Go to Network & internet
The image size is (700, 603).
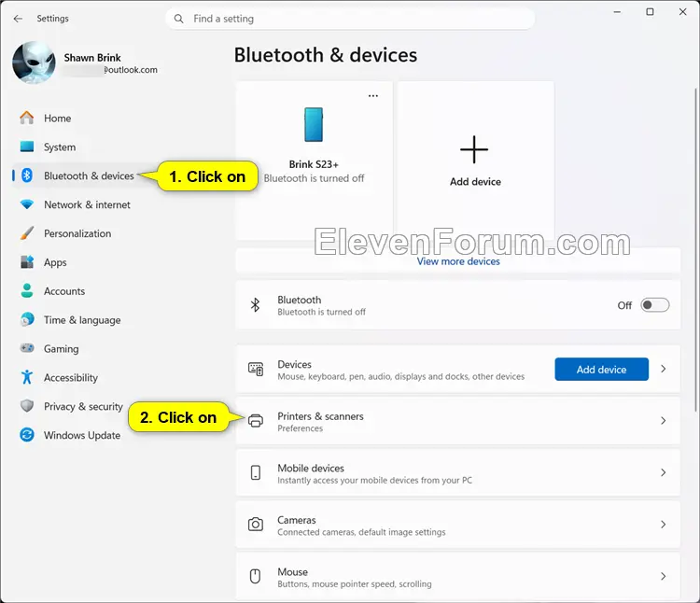pyautogui.click(x=87, y=204)
